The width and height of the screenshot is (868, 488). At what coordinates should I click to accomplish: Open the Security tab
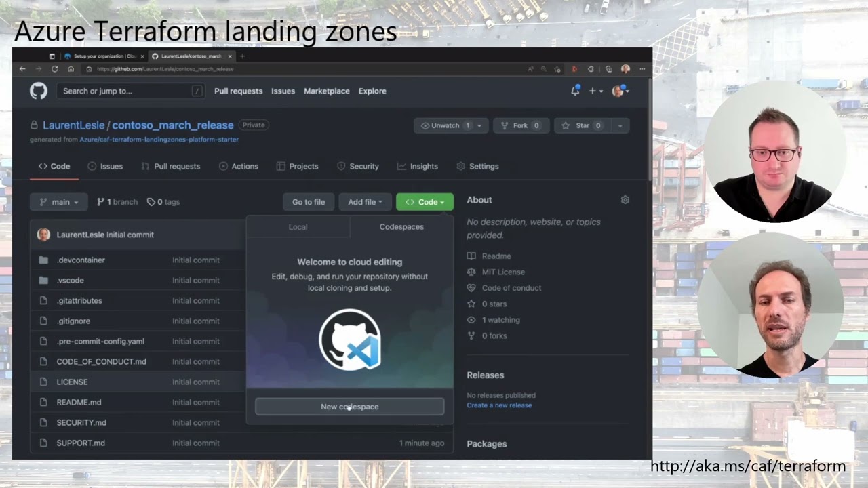358,166
